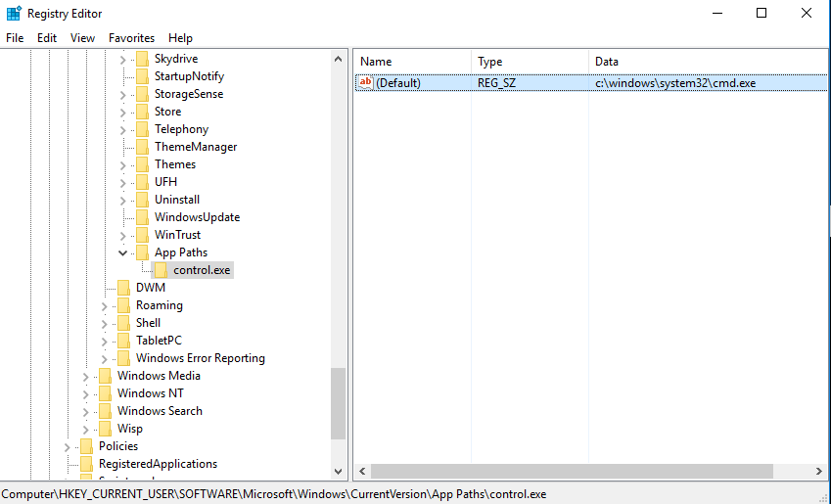
Task: Collapse the App Paths tree node
Action: pos(123,252)
